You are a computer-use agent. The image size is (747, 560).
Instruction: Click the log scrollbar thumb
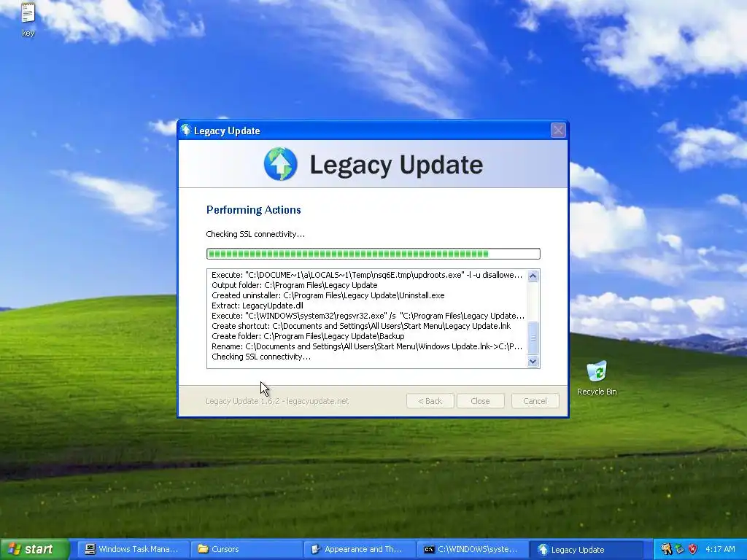point(533,338)
